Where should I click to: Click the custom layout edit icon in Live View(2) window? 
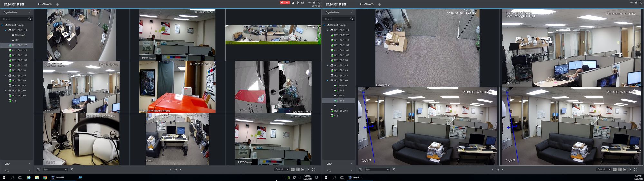tap(630, 170)
